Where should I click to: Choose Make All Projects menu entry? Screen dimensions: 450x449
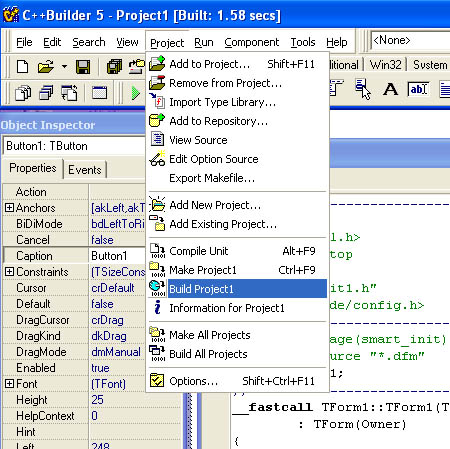[237, 335]
